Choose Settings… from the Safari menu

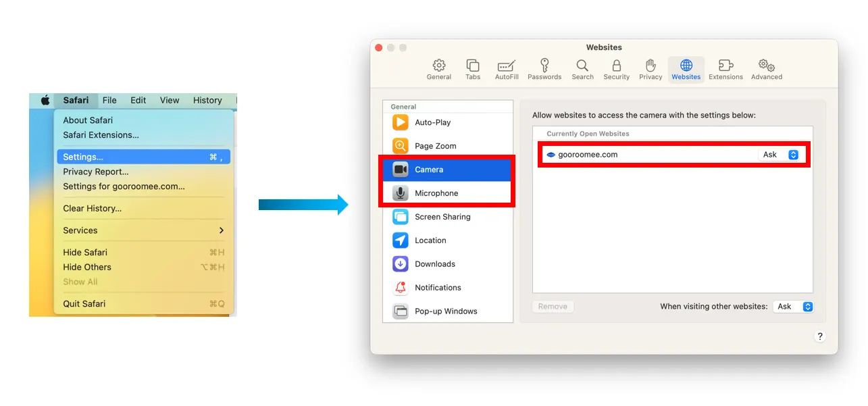click(144, 157)
